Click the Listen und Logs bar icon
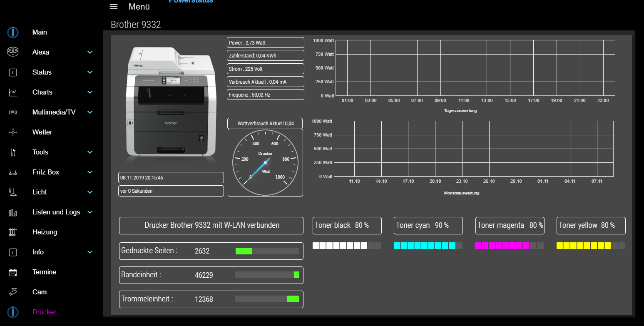The image size is (644, 326). [x=13, y=212]
